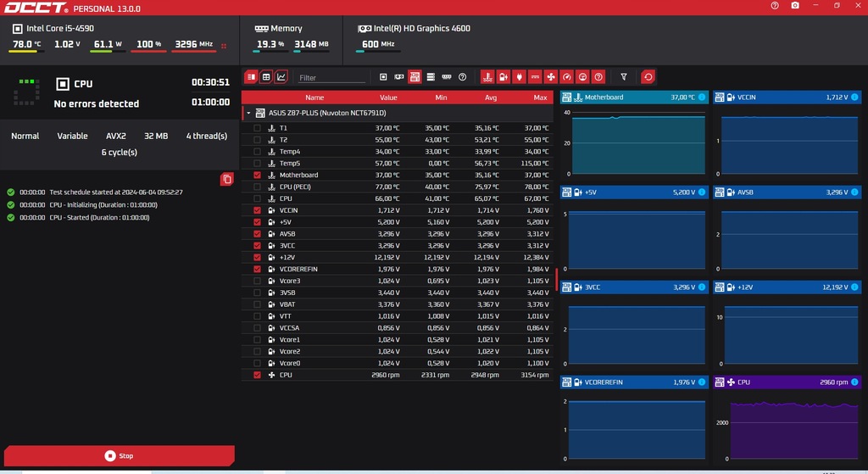
Task: Toggle the power plug sensor filter icon
Action: [x=520, y=77]
